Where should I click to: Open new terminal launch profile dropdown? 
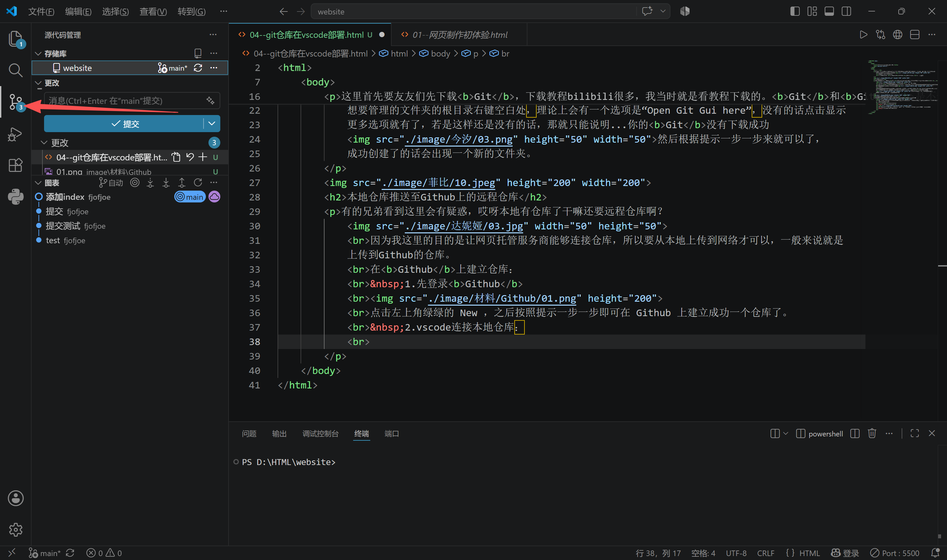click(x=786, y=433)
